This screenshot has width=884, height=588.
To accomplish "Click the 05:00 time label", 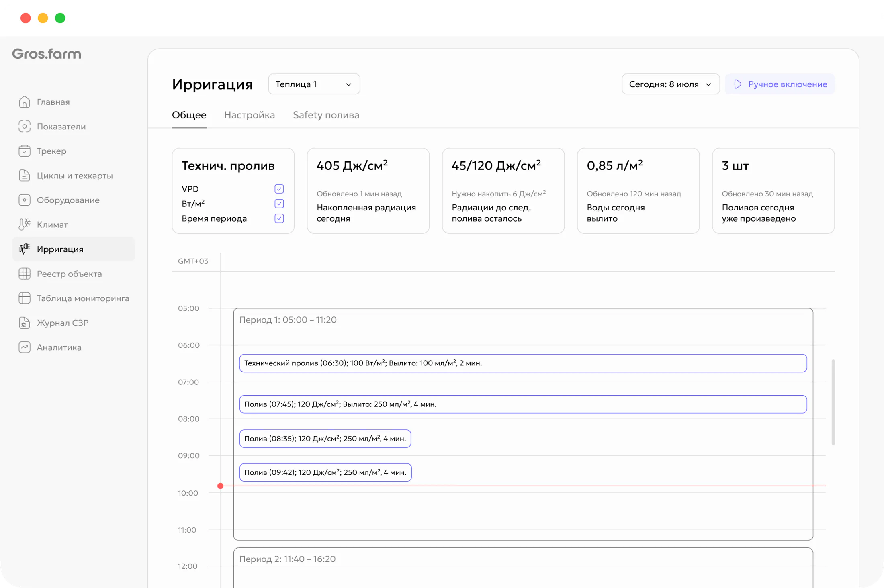I will [188, 308].
